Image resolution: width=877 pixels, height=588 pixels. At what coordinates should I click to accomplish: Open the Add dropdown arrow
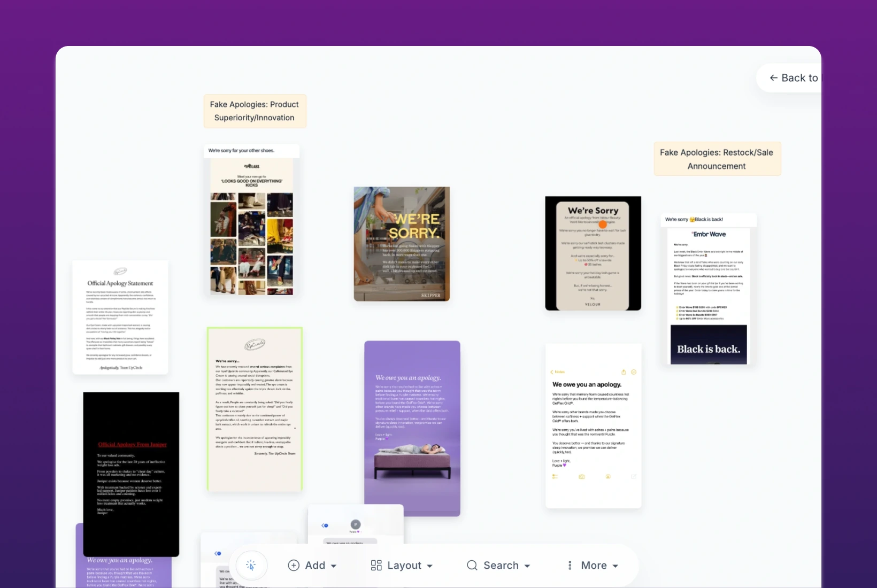pos(334,566)
